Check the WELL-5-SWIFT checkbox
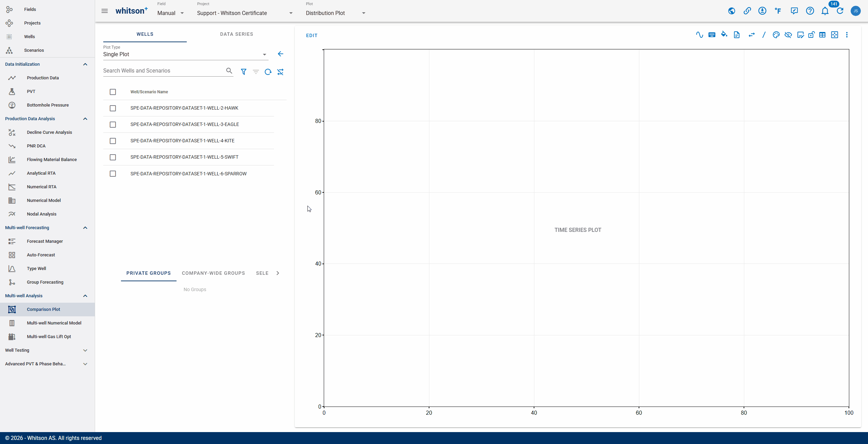The height and width of the screenshot is (444, 868). pyautogui.click(x=113, y=157)
